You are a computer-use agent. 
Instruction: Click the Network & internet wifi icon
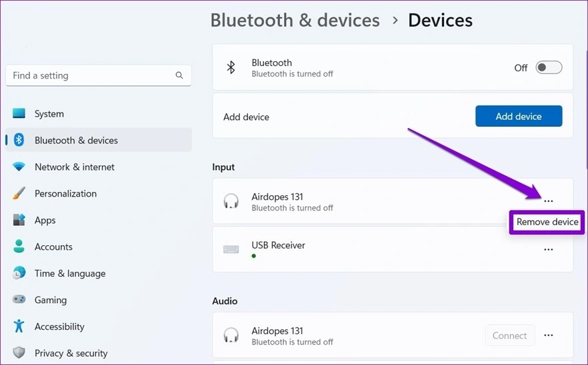click(x=19, y=167)
